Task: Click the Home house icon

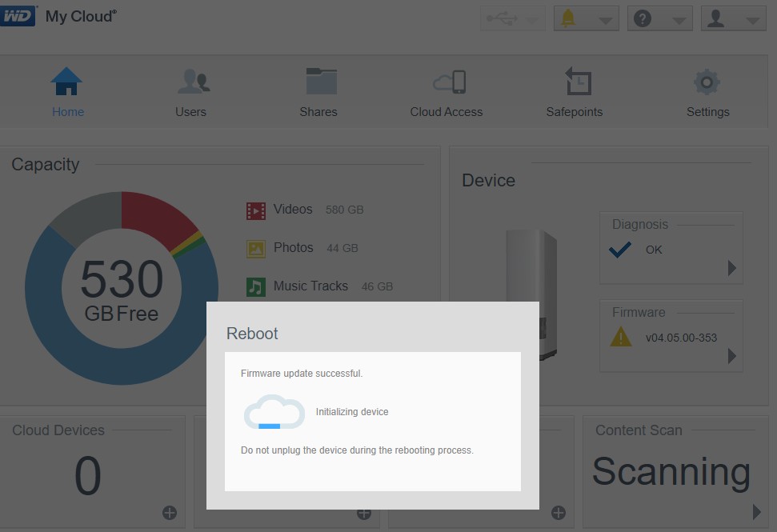Action: 66,82
